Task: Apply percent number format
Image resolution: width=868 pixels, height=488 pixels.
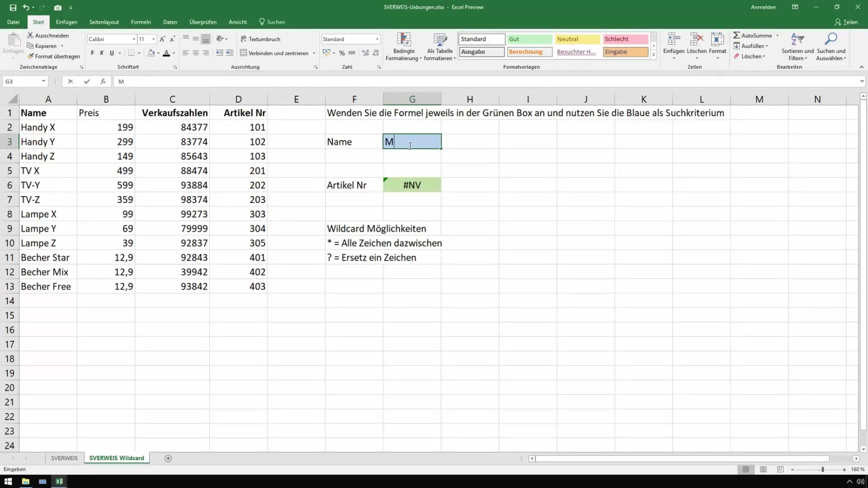Action: pyautogui.click(x=342, y=53)
